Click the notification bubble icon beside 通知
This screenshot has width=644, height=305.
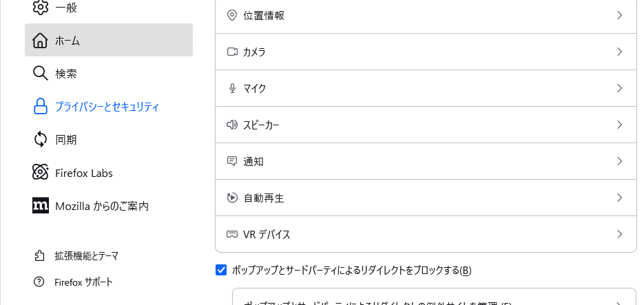232,161
